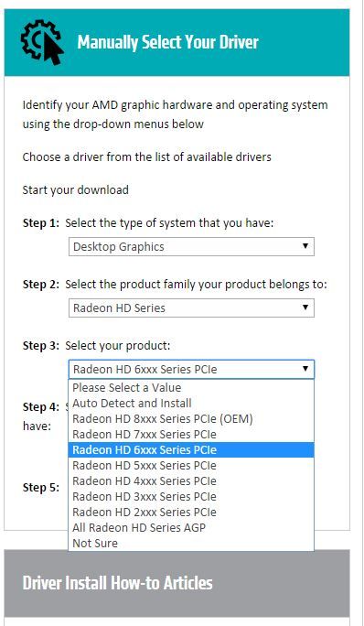Click the Step 2 dropdown arrow
The width and height of the screenshot is (364, 626).
point(305,308)
